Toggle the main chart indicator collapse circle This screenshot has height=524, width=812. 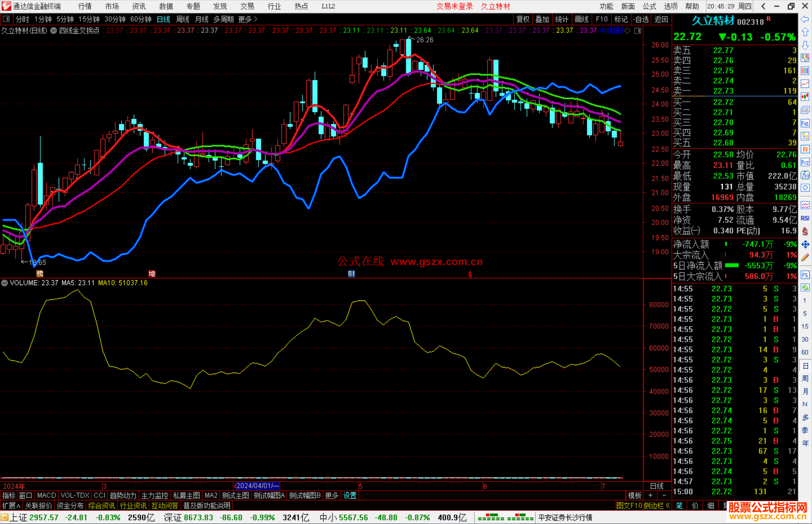click(x=54, y=30)
